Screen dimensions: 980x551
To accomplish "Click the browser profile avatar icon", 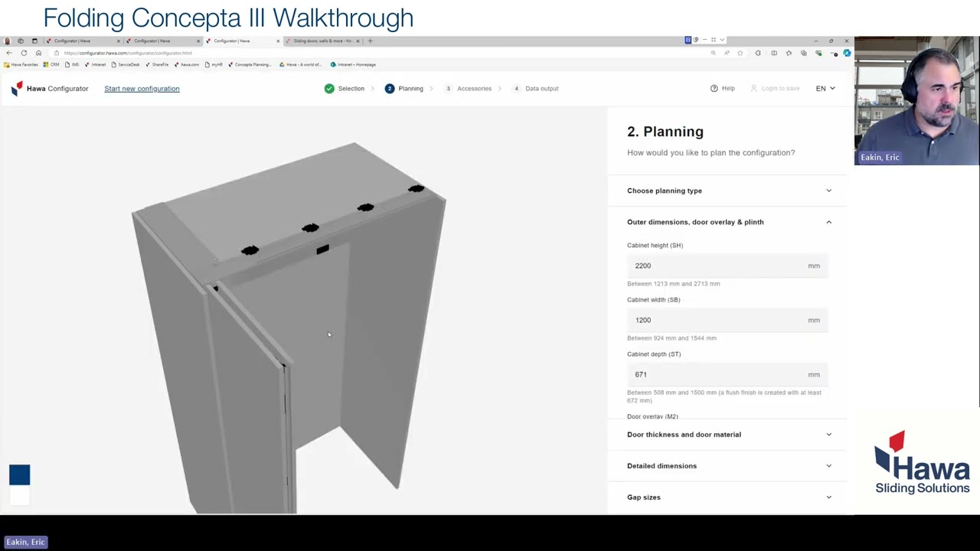I will (7, 41).
